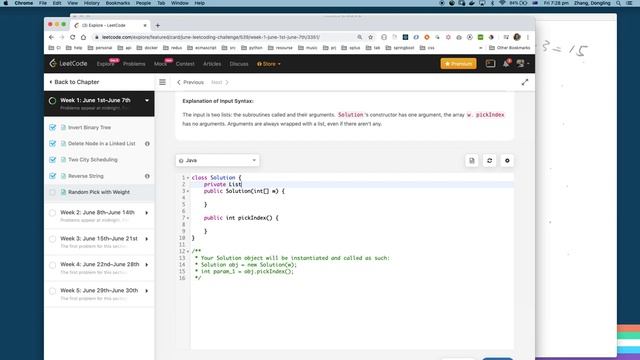Viewport: 640px width, 360px height.
Task: Open the Discuss page
Action: (x=239, y=64)
